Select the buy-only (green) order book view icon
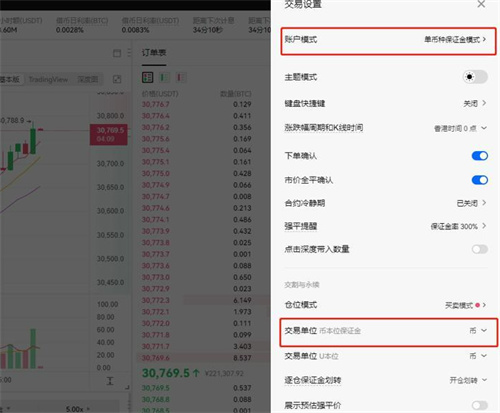This screenshot has height=413, width=500. [x=164, y=78]
